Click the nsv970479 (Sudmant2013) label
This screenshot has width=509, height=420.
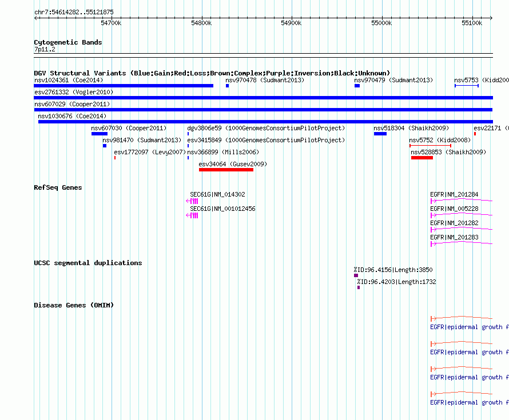tap(393, 80)
